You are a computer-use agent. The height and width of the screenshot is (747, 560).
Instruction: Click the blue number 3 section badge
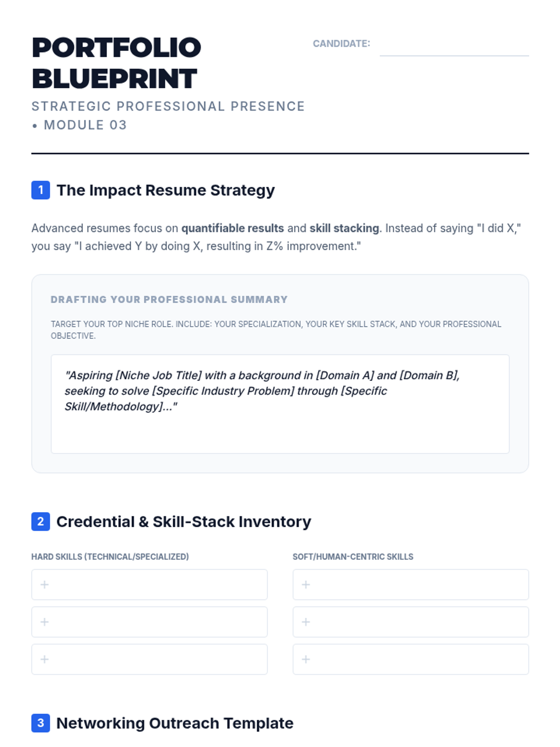[x=41, y=723]
